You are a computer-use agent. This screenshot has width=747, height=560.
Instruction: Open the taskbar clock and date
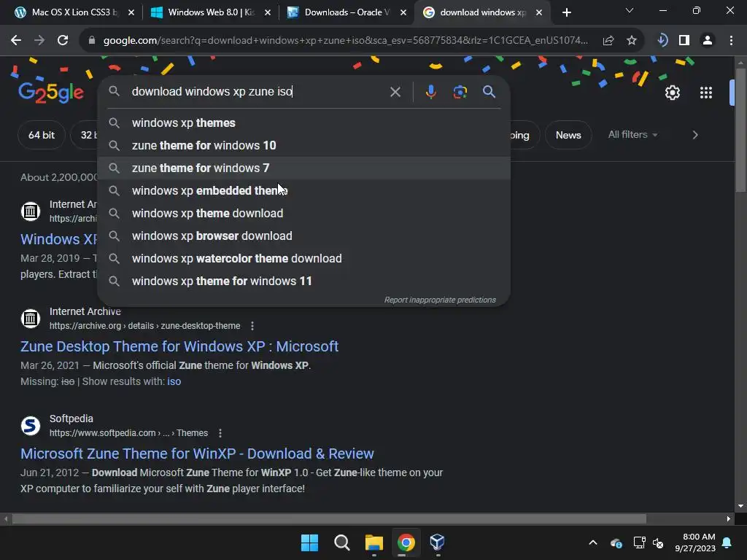click(695, 542)
